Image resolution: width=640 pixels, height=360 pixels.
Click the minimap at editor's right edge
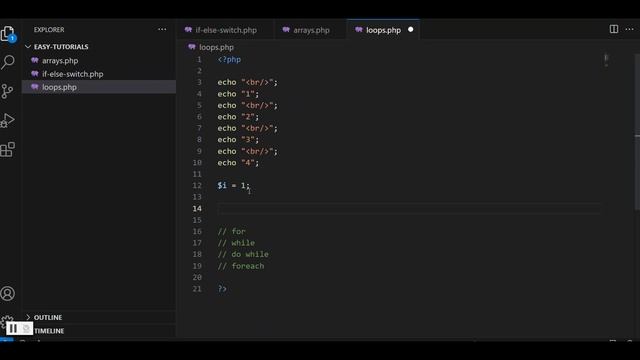click(607, 60)
